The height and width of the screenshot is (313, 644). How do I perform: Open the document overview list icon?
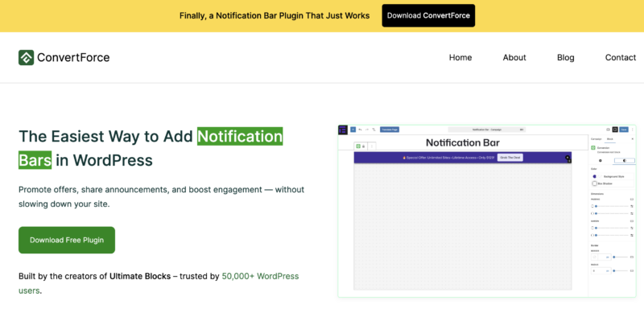pyautogui.click(x=374, y=130)
